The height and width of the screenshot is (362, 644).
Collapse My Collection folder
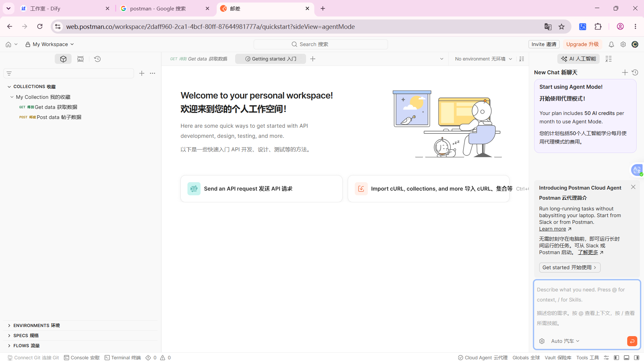point(12,97)
